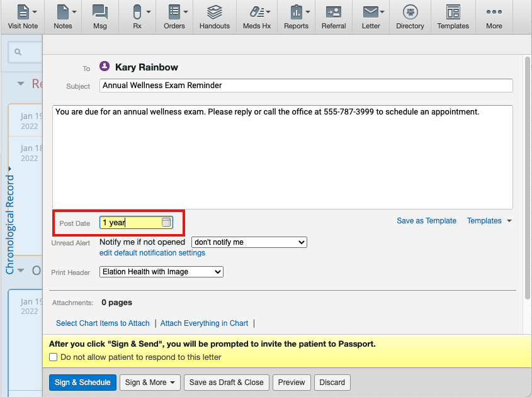Expand the Rx dropdown arrow
532x397 pixels.
(x=149, y=12)
